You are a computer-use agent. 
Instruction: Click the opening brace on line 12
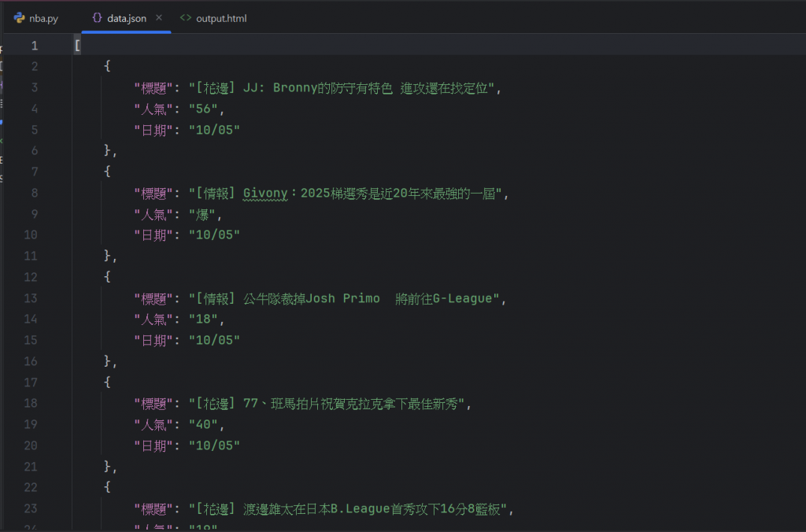(x=107, y=276)
